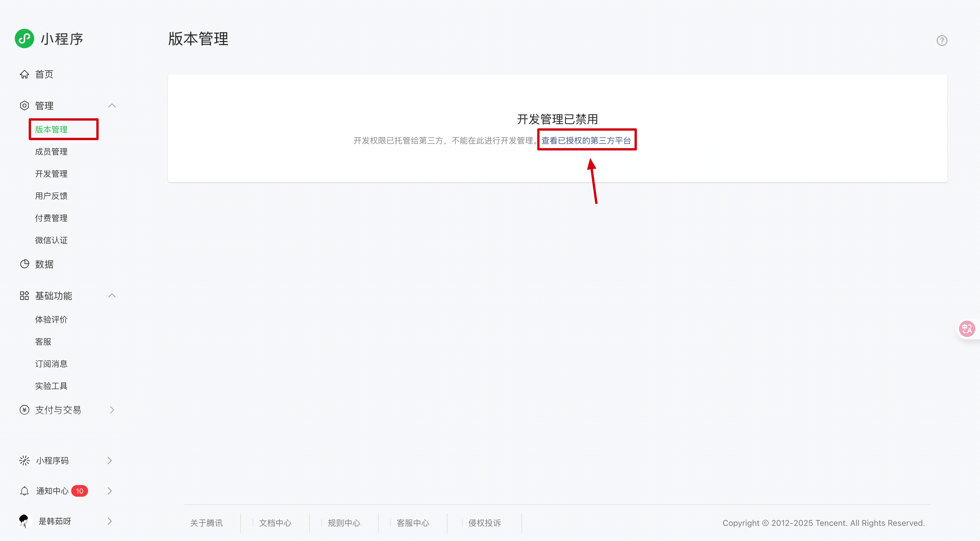Open 查看已授权的第三方平台 link
Screen dimensions: 980x541
586,141
